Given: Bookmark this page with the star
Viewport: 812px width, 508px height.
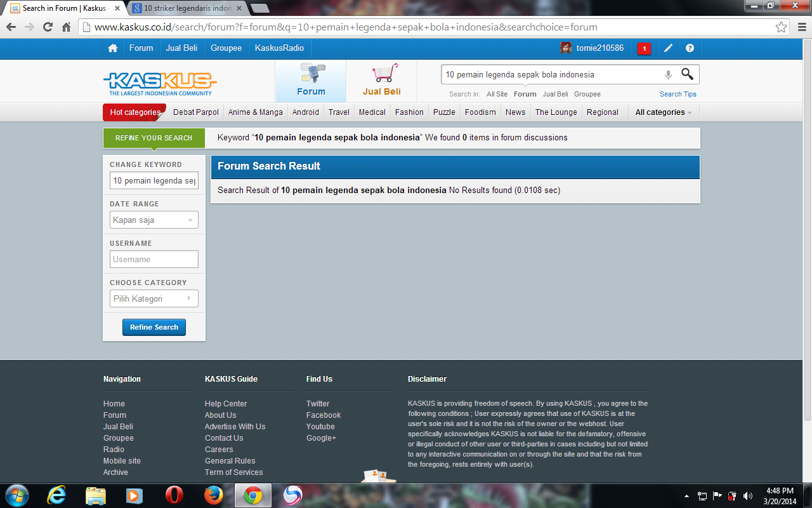Looking at the screenshot, I should click(x=782, y=27).
